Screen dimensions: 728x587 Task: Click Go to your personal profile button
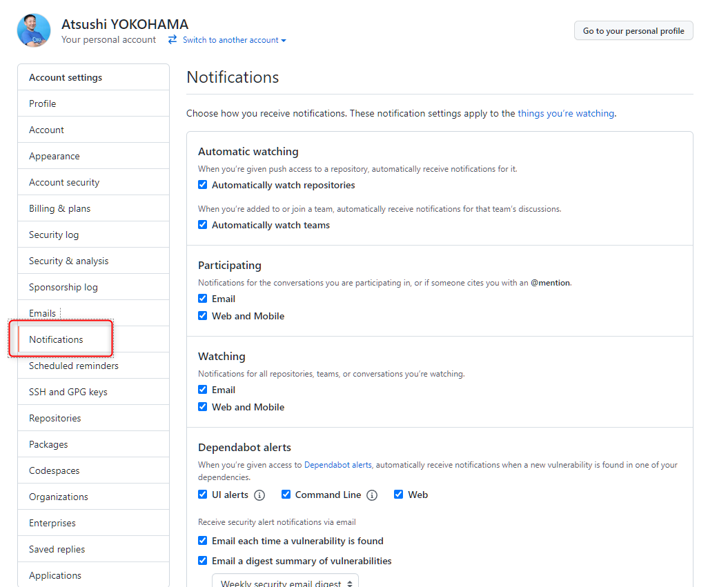(x=633, y=30)
